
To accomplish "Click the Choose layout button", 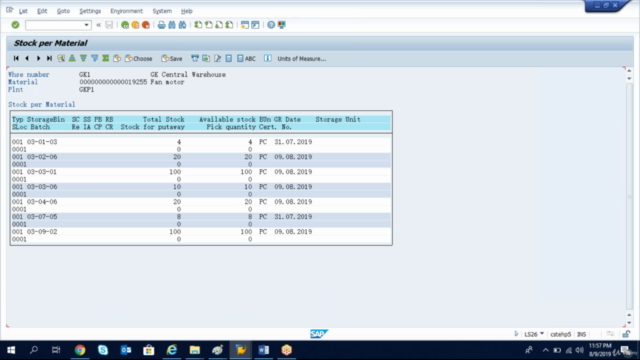I will click(139, 58).
